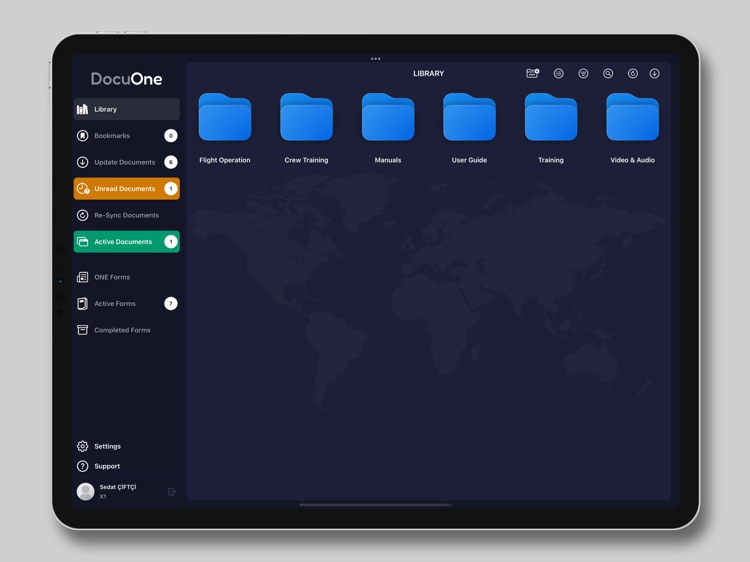The width and height of the screenshot is (750, 562).
Task: Open ONE Forms in the sidebar
Action: [x=127, y=277]
